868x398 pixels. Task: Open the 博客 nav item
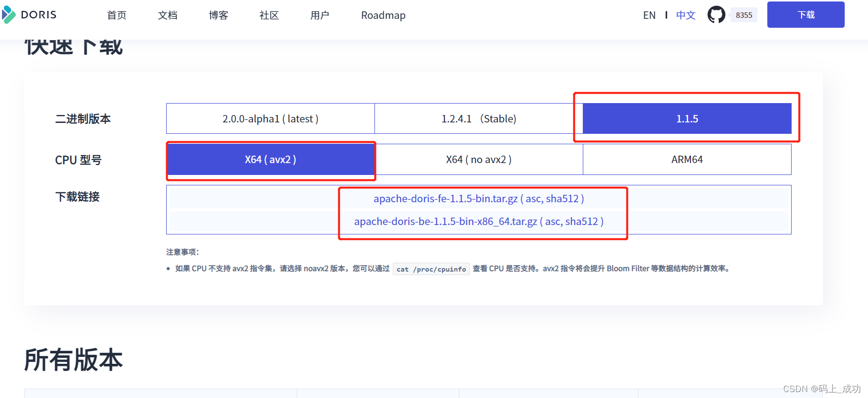point(218,15)
